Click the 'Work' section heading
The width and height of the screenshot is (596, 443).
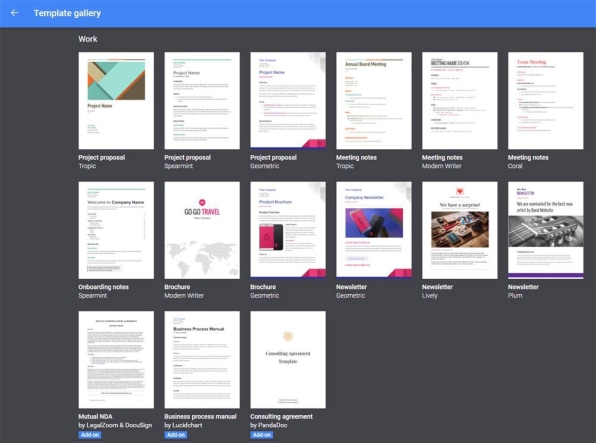tap(88, 39)
